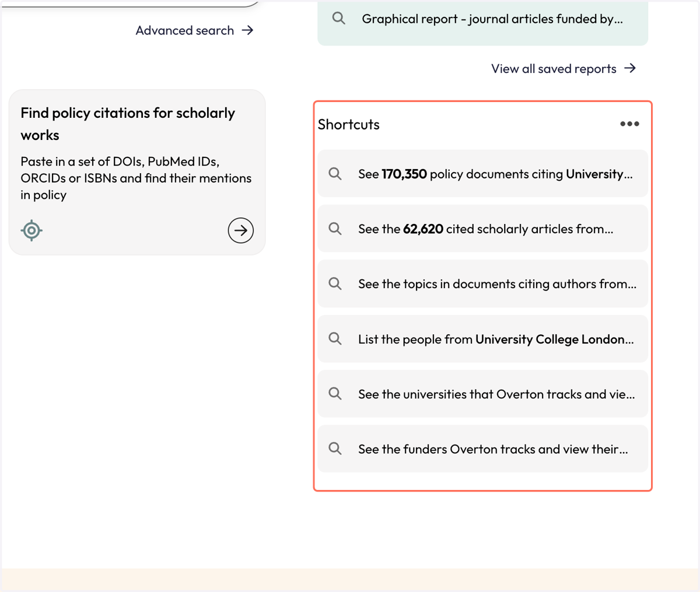Open See the universities that Overton tracks
The image size is (700, 592).
483,394
